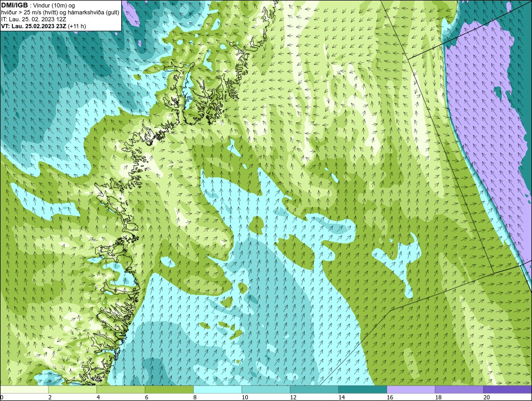Image resolution: width=532 pixels, height=401 pixels.
Task: Click the light cyan 8–10 m/s swatch
Action: point(218,389)
